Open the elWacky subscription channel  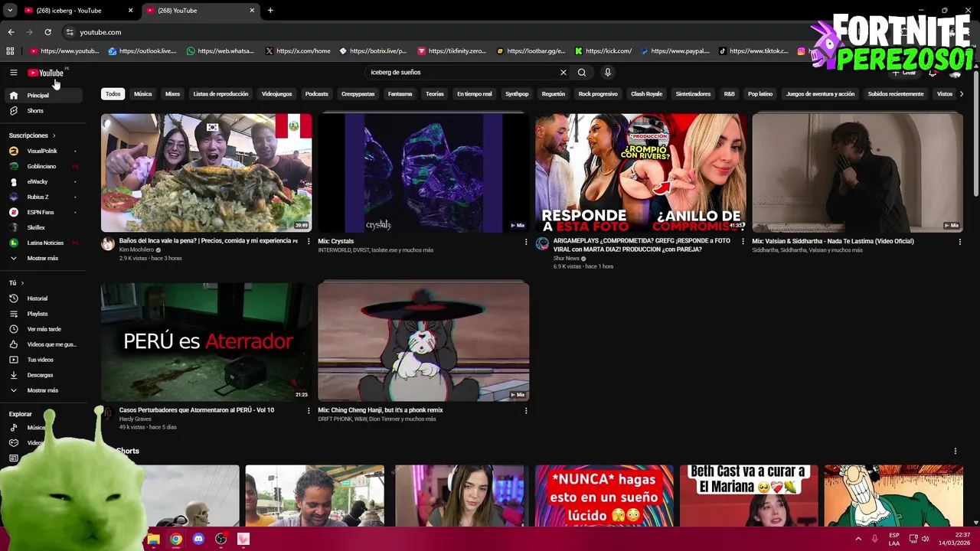(x=43, y=181)
